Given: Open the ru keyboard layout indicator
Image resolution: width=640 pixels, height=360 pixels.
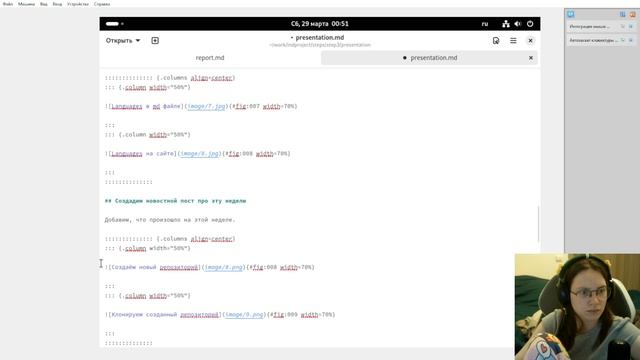Looking at the screenshot, I should point(484,24).
